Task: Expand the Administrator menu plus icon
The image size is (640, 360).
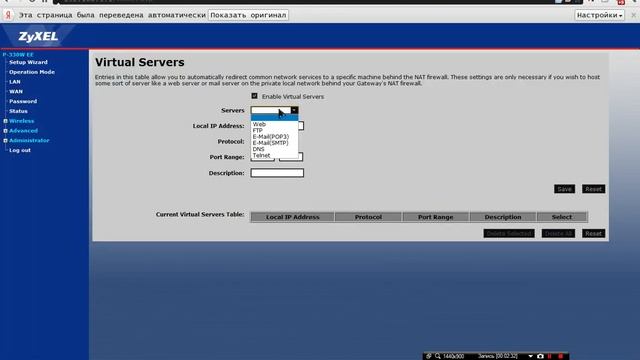Action: [x=5, y=141]
